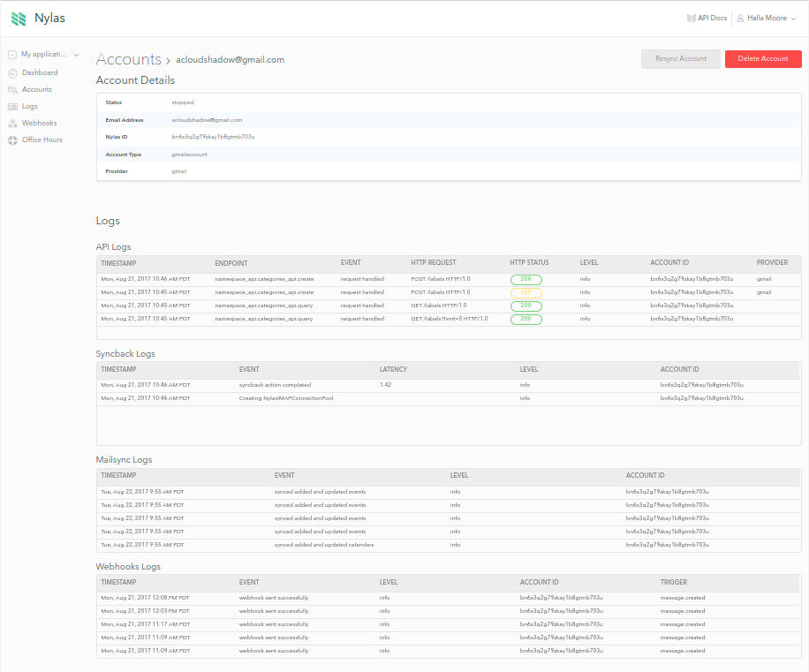Click the Webhooks icon in sidebar
This screenshot has width=809, height=672.
(x=13, y=124)
